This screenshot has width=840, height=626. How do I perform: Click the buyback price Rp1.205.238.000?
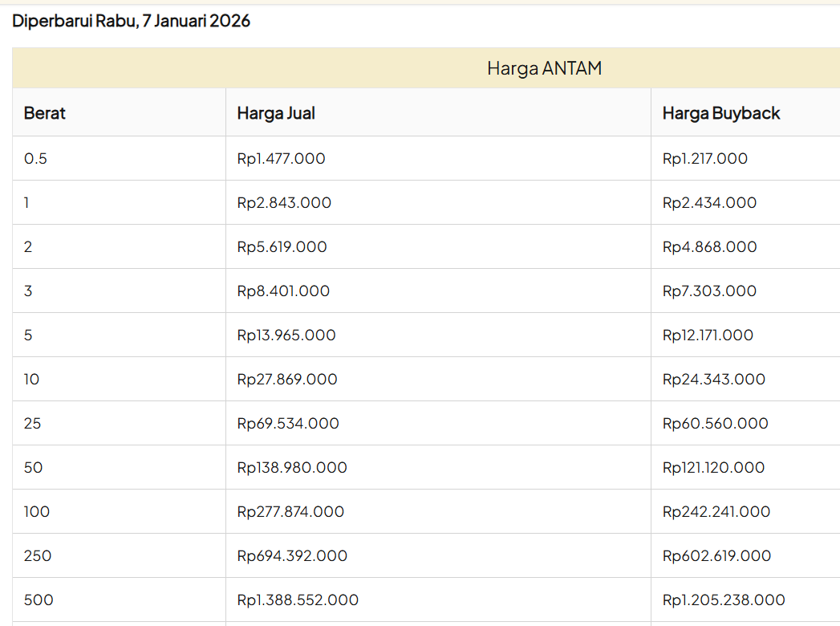pyautogui.click(x=724, y=600)
